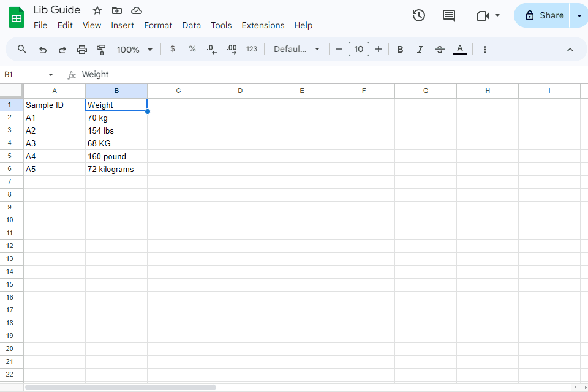Viewport: 588px width, 392px height.
Task: Click the font size field
Action: click(359, 49)
